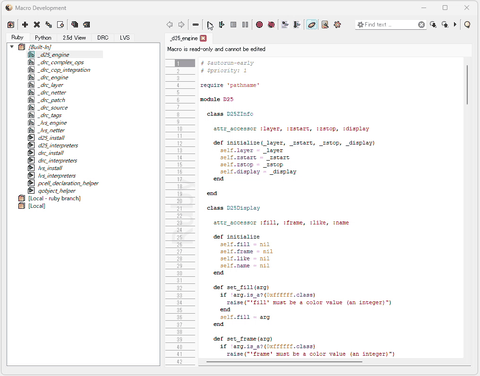Click the save all macros icon
This screenshot has width=480, height=376.
click(75, 25)
